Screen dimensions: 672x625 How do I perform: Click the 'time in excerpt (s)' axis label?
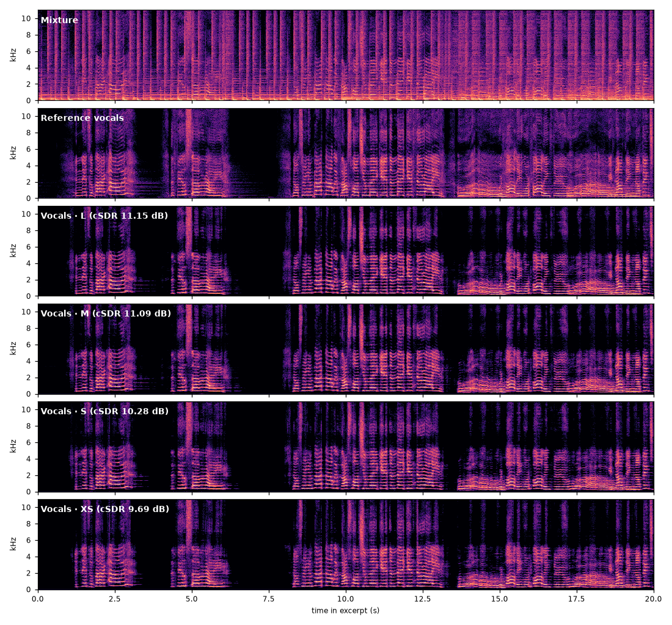coord(345,610)
